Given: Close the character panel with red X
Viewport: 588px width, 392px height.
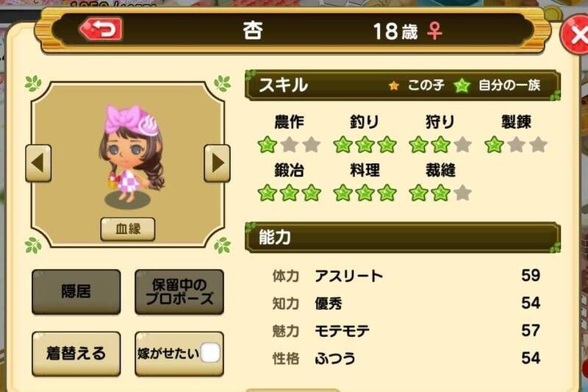Looking at the screenshot, I should point(576,35).
